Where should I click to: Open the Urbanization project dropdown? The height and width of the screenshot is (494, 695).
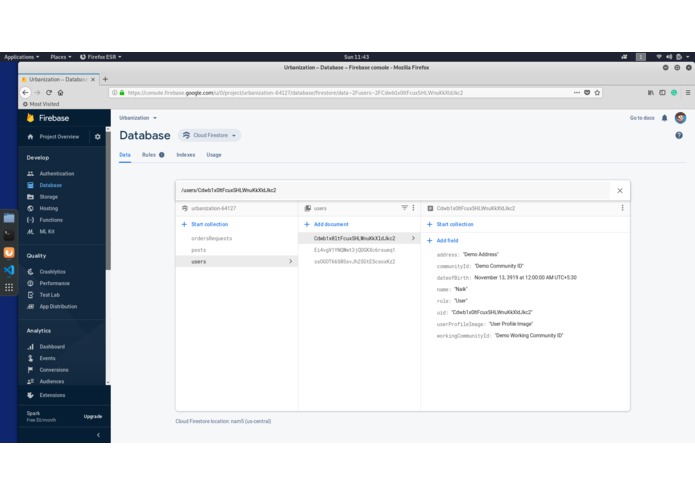coord(138,118)
